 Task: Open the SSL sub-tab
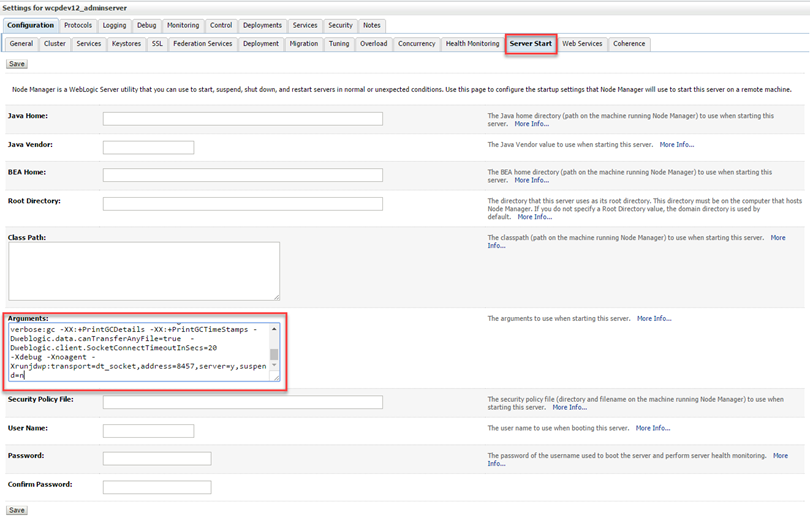point(157,44)
